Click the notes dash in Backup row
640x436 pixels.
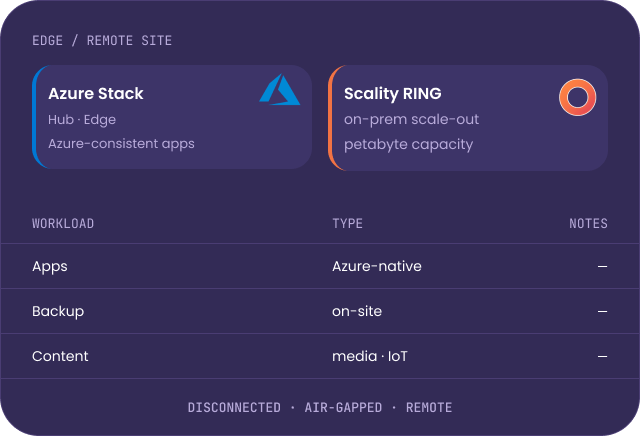(602, 311)
